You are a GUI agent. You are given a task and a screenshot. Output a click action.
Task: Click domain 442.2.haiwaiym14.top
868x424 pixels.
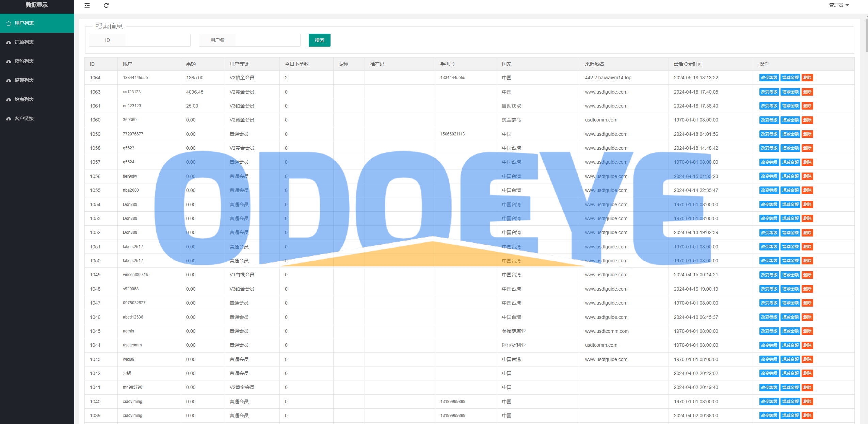608,78
